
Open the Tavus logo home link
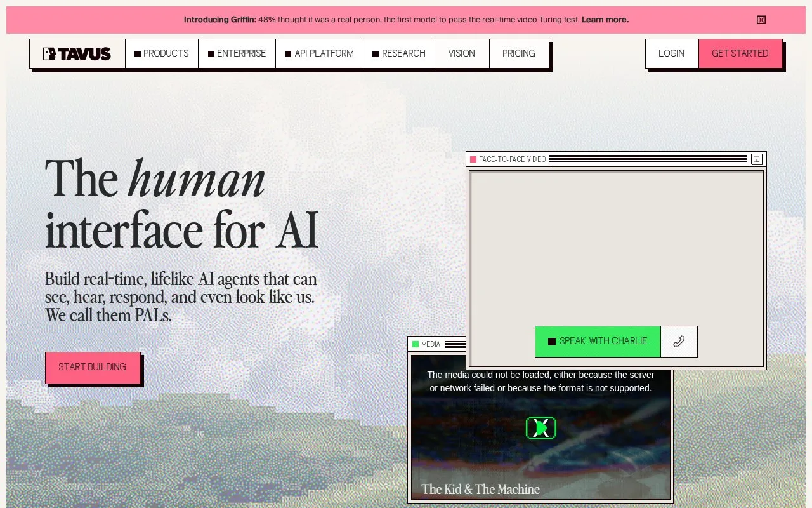[77, 53]
